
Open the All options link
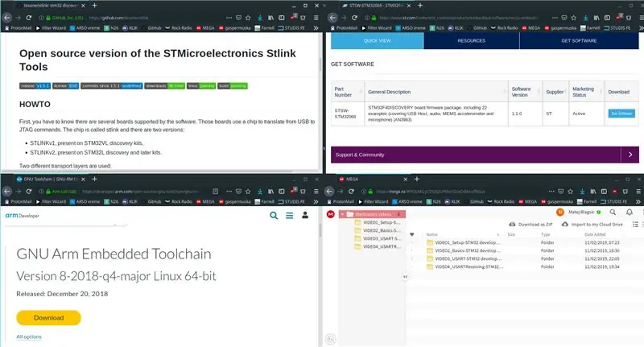coord(29,337)
